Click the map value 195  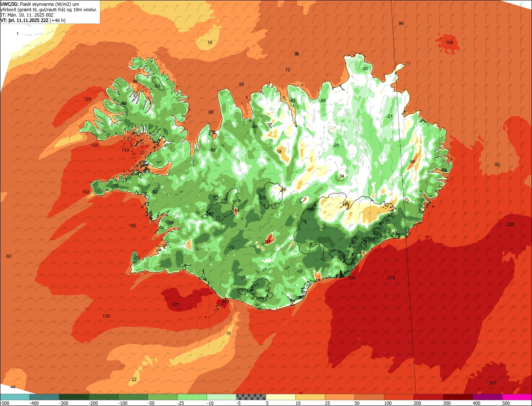[132, 225]
